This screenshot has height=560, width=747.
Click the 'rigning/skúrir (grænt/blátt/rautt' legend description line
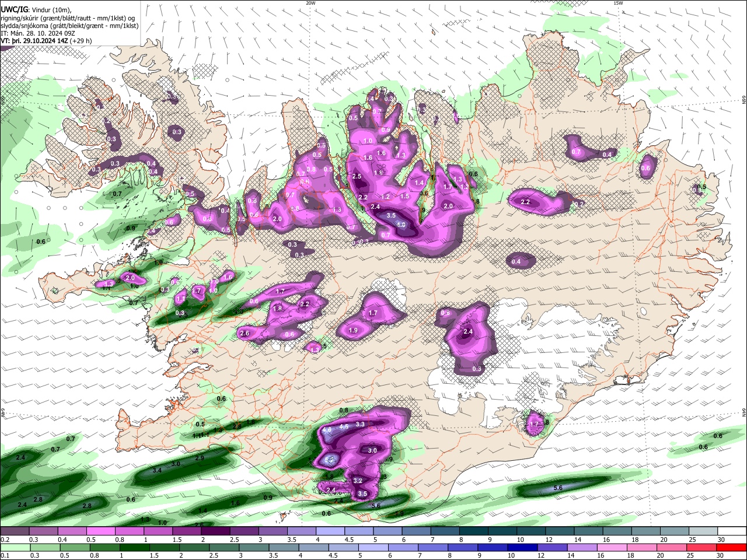(69, 18)
